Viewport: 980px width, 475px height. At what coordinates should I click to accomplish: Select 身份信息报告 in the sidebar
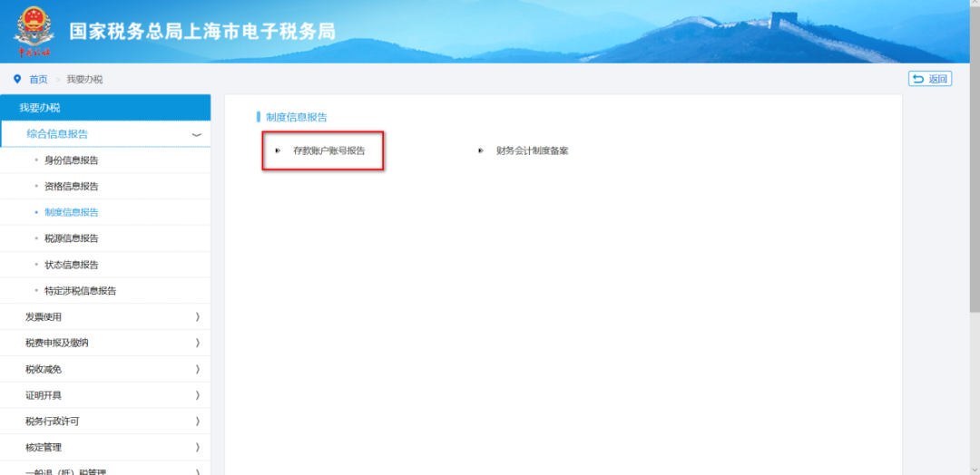[71, 160]
